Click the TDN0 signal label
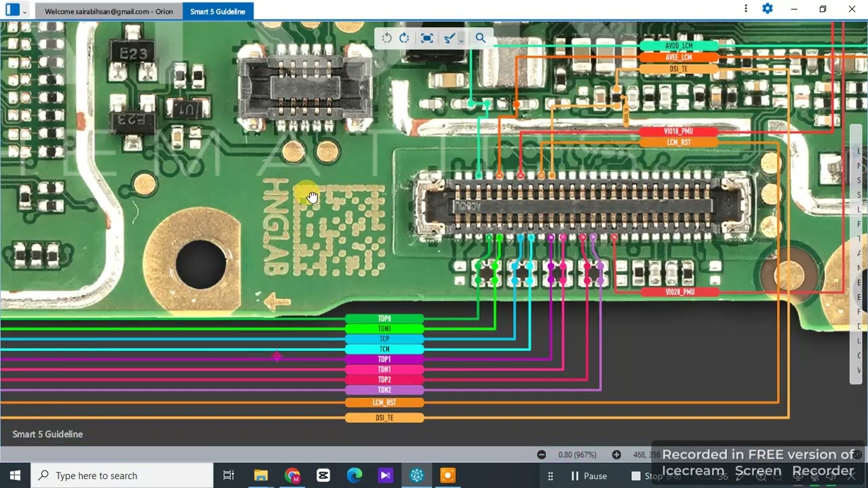The width and height of the screenshot is (868, 488). click(x=384, y=329)
